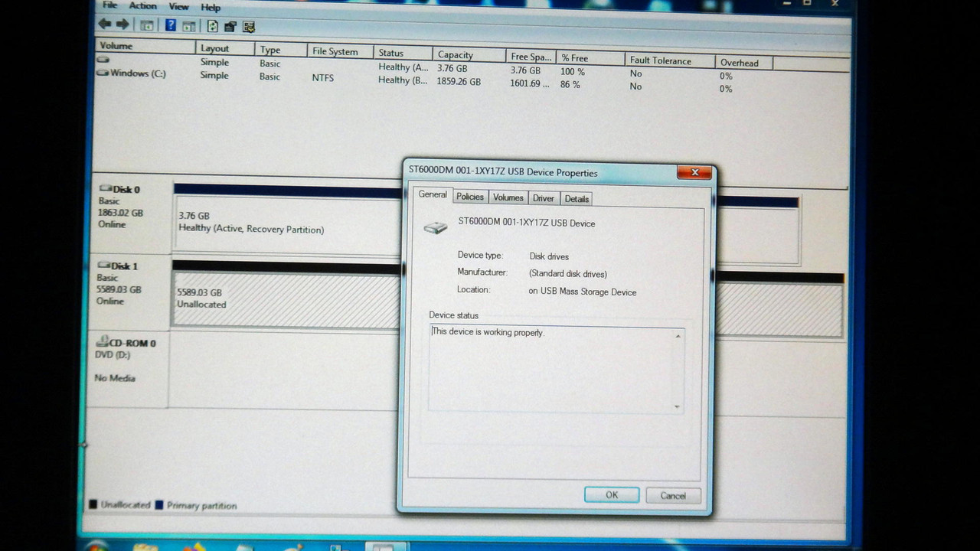Click the 1859.26 GB capacity cell
The height and width of the screenshot is (551, 980).
(459, 81)
